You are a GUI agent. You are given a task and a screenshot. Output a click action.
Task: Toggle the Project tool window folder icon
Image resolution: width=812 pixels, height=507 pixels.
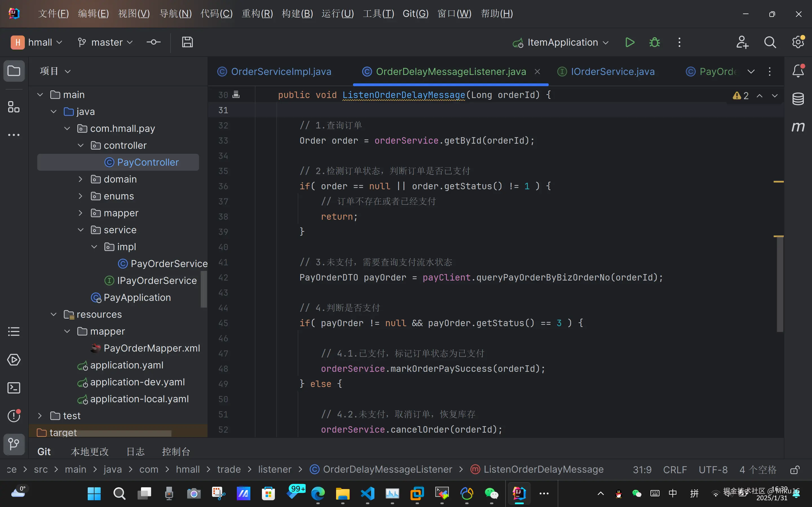coord(14,71)
